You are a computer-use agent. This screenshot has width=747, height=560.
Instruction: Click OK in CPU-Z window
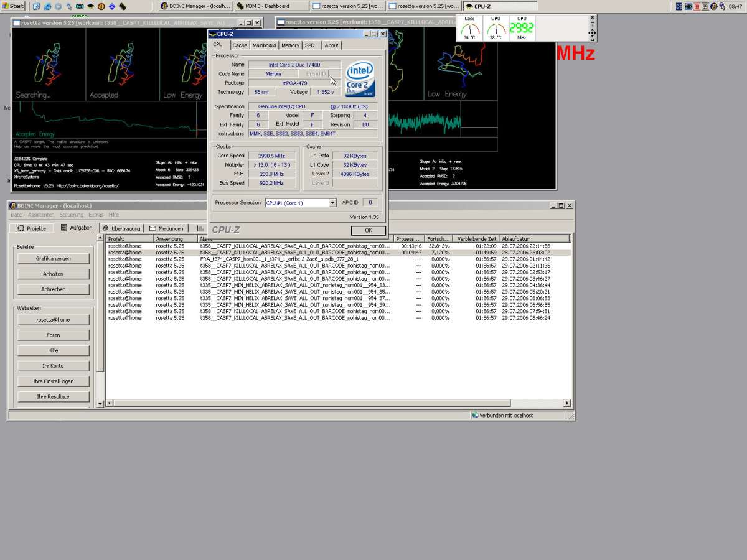point(368,230)
